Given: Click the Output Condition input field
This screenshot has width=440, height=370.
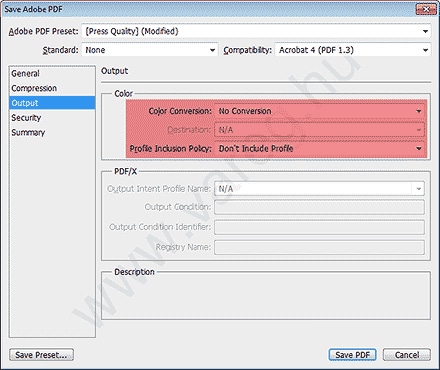Looking at the screenshot, I should (320, 207).
